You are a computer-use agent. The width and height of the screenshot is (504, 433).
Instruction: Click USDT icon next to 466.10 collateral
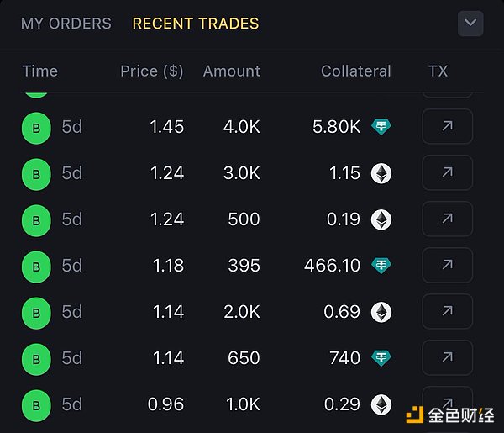tap(382, 266)
